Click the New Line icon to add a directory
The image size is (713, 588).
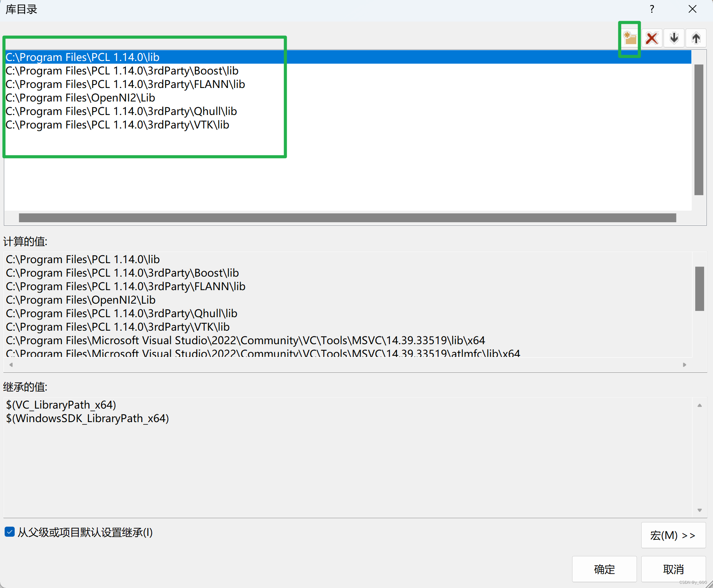coord(630,38)
